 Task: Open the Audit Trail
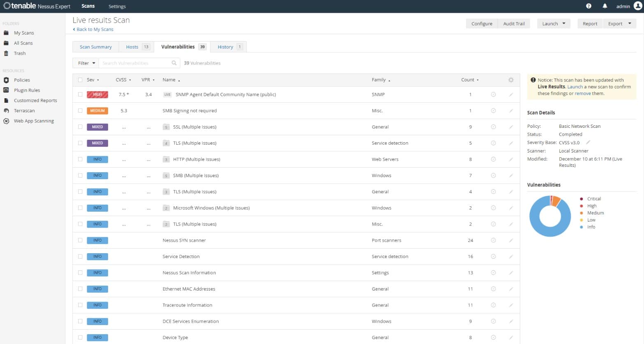tap(514, 24)
